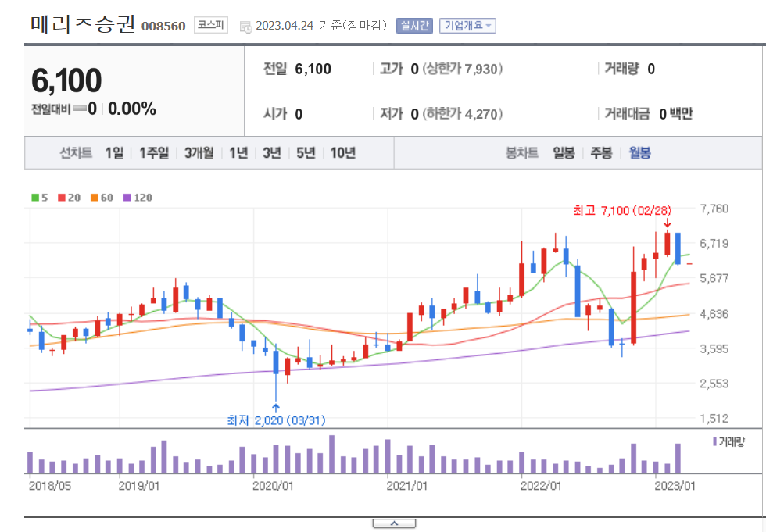The height and width of the screenshot is (532, 766).
Task: Select the 10년 line chart tab
Action: tap(343, 153)
